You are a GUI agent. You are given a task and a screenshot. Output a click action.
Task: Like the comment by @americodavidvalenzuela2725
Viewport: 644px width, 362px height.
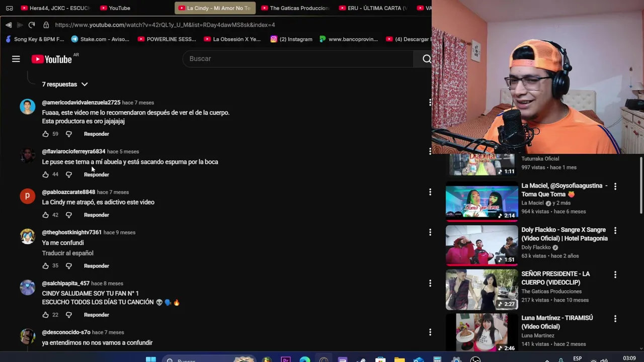45,134
